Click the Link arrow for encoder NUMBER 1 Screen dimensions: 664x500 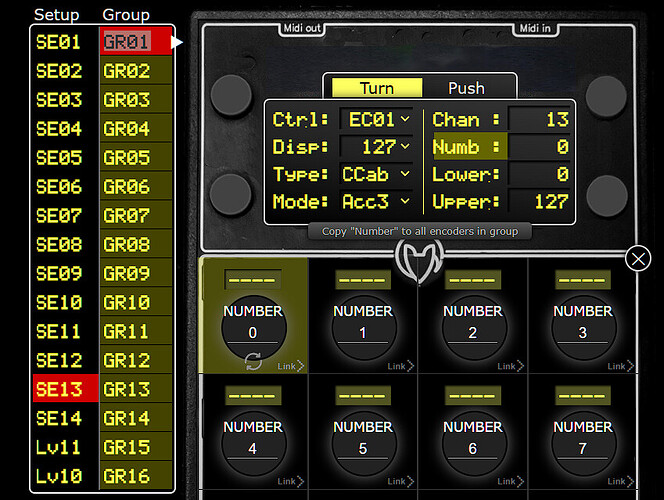pos(401,366)
